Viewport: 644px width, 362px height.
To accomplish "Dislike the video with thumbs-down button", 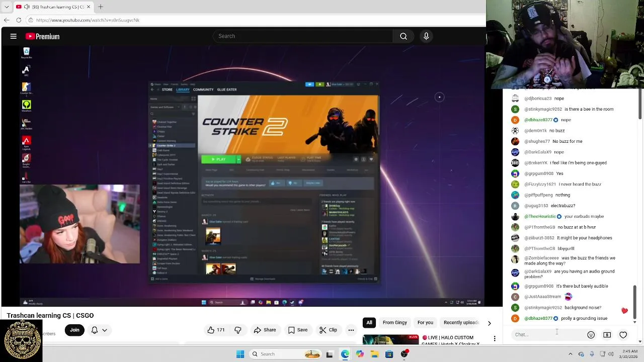I will coord(238,330).
